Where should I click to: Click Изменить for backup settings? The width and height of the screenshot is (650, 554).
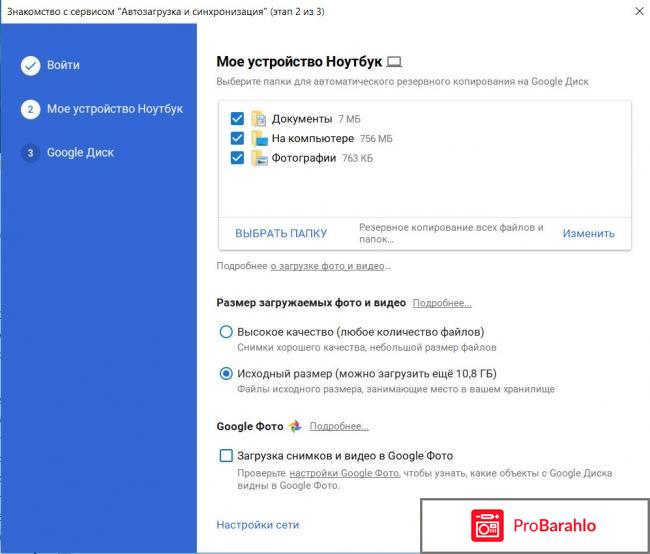588,233
